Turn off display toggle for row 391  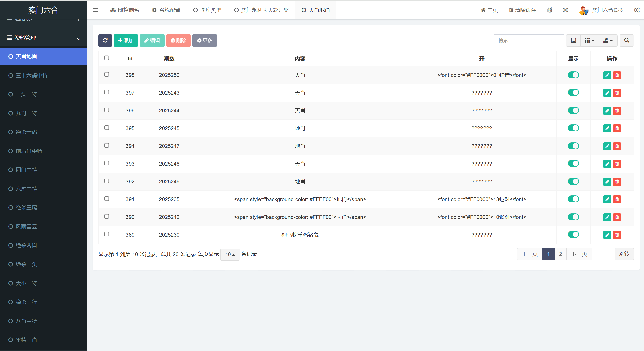[x=573, y=199]
